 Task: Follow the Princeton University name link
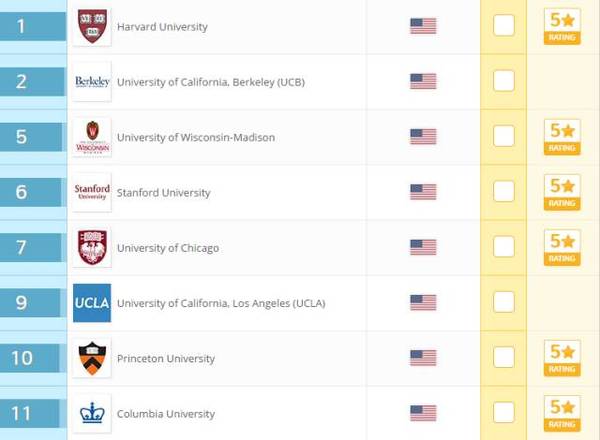pyautogui.click(x=166, y=358)
